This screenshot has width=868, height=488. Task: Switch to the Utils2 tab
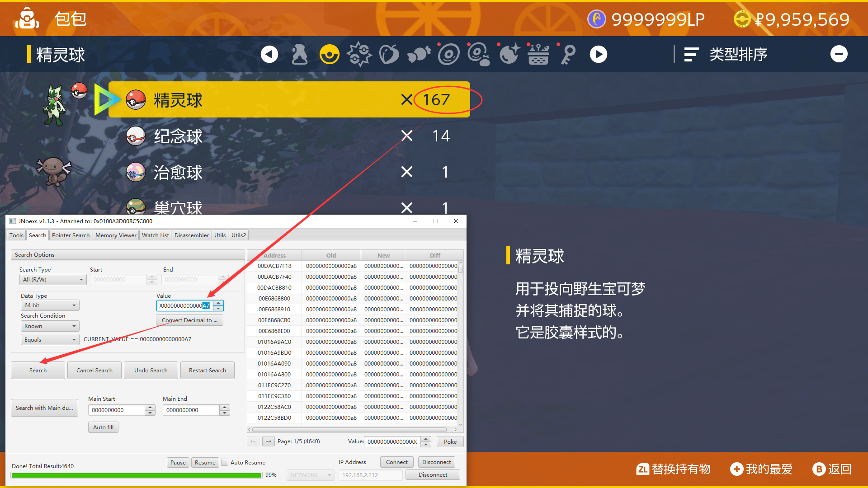pyautogui.click(x=239, y=235)
